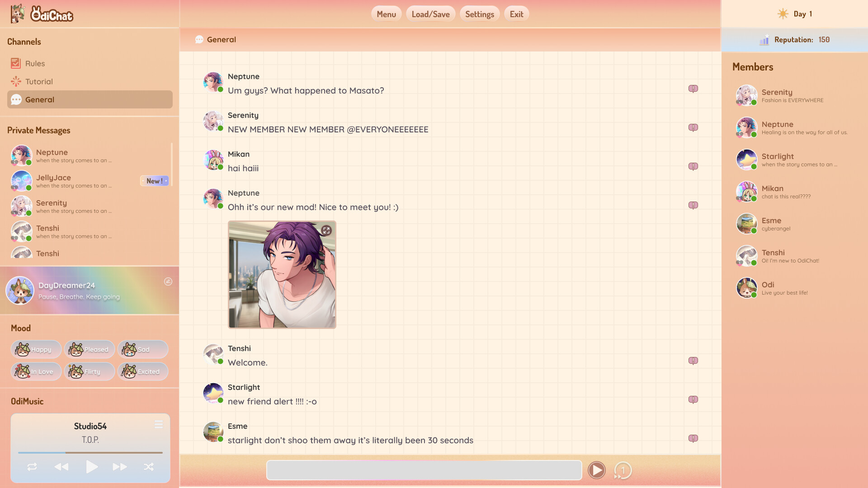Set mood to Sad
This screenshot has width=868, height=488.
[x=143, y=349]
